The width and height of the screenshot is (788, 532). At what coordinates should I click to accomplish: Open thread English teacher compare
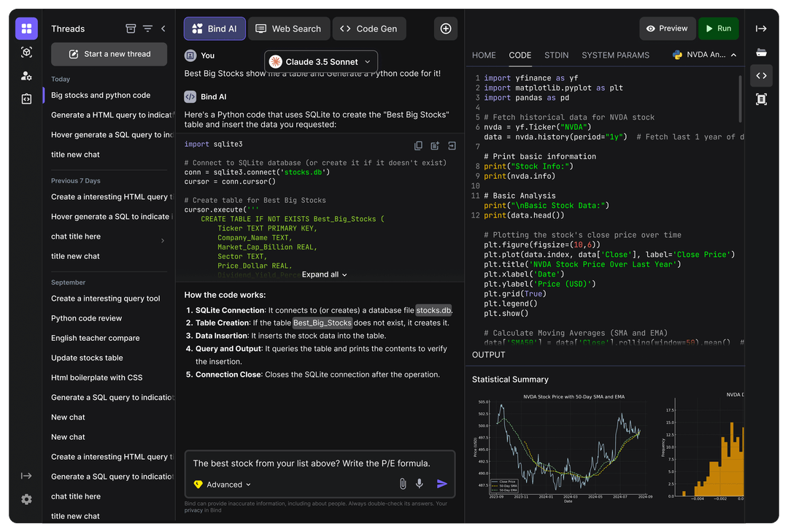pos(96,338)
